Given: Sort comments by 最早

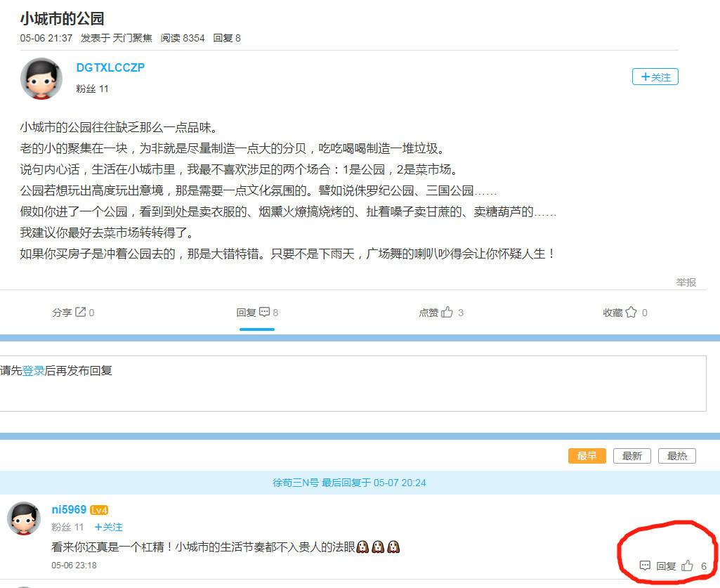Looking at the screenshot, I should point(587,456).
